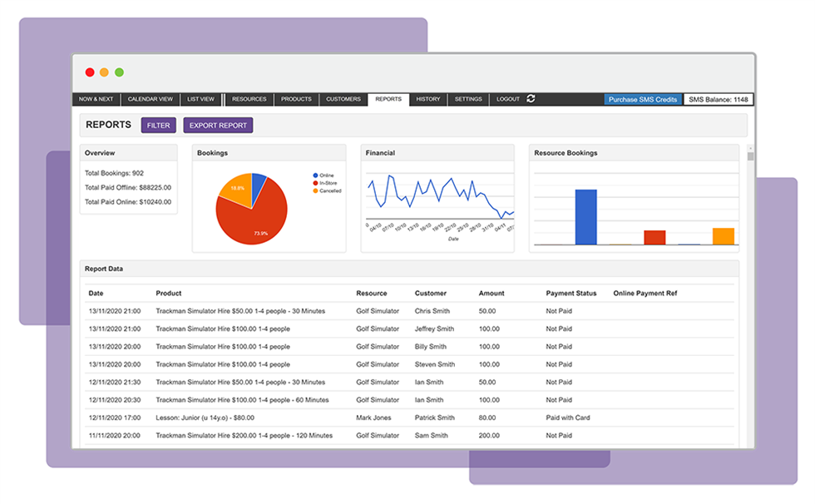Open the Filter button
This screenshot has height=504, width=815.
click(x=159, y=126)
